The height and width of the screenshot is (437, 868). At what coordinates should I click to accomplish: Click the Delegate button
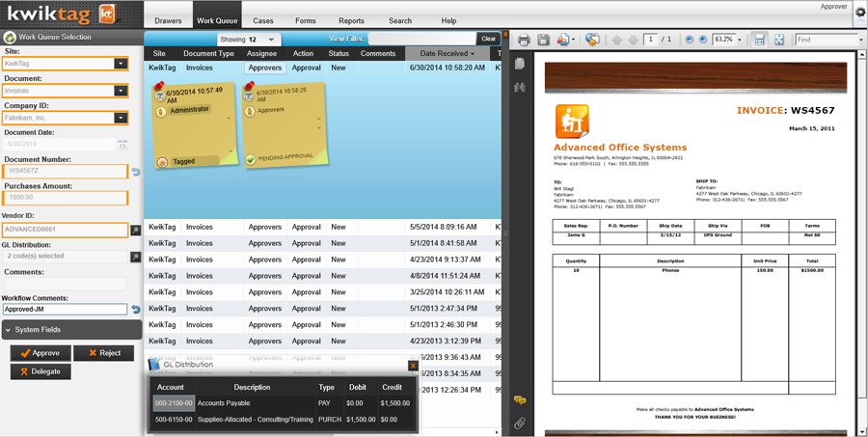click(x=41, y=371)
